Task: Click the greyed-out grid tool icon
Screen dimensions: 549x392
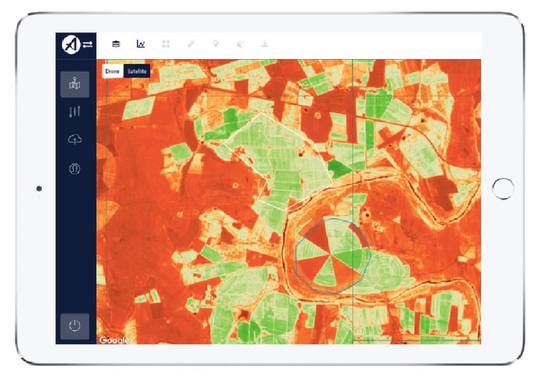Action: [x=166, y=44]
